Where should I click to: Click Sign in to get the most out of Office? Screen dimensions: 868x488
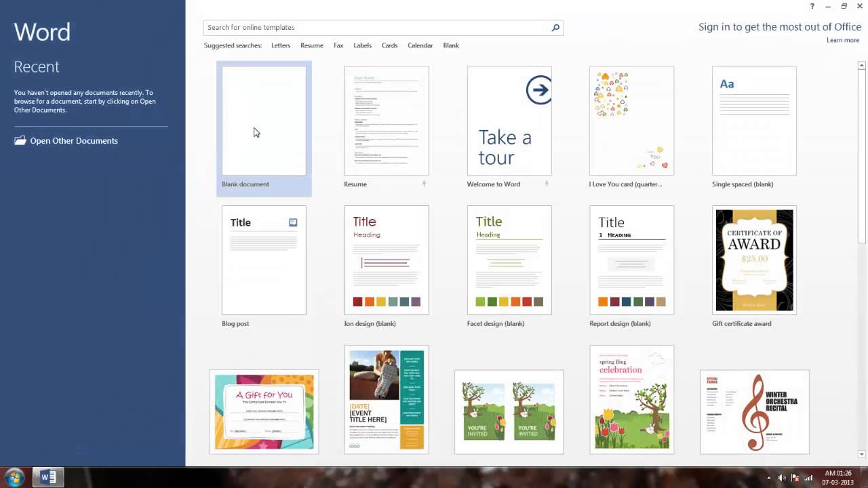pyautogui.click(x=780, y=27)
